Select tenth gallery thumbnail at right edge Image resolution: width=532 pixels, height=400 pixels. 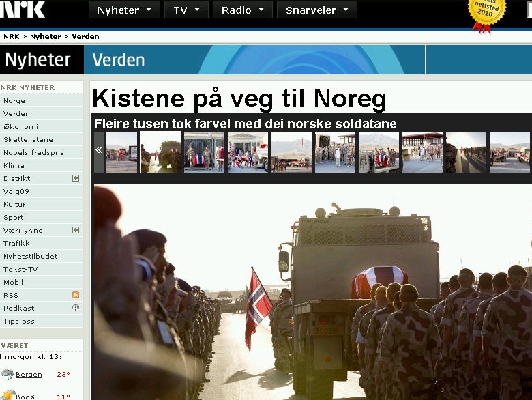(x=510, y=152)
